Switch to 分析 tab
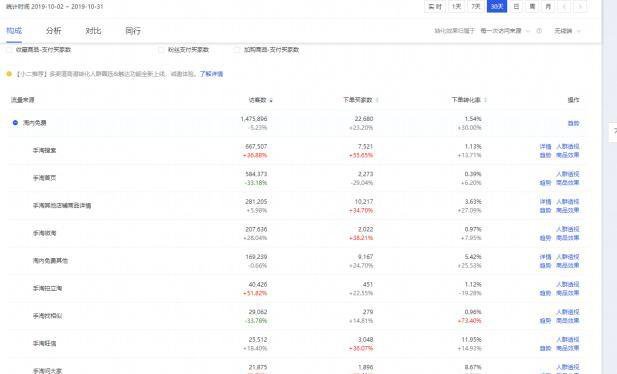This screenshot has width=617, height=374. click(54, 31)
